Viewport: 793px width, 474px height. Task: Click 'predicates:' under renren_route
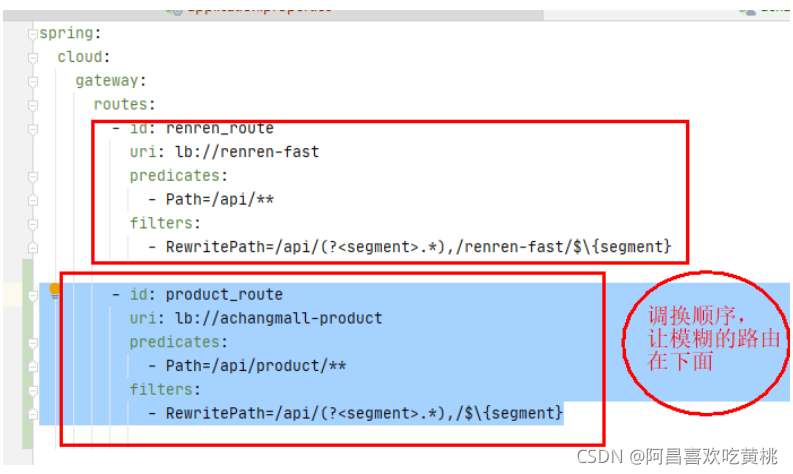179,176
